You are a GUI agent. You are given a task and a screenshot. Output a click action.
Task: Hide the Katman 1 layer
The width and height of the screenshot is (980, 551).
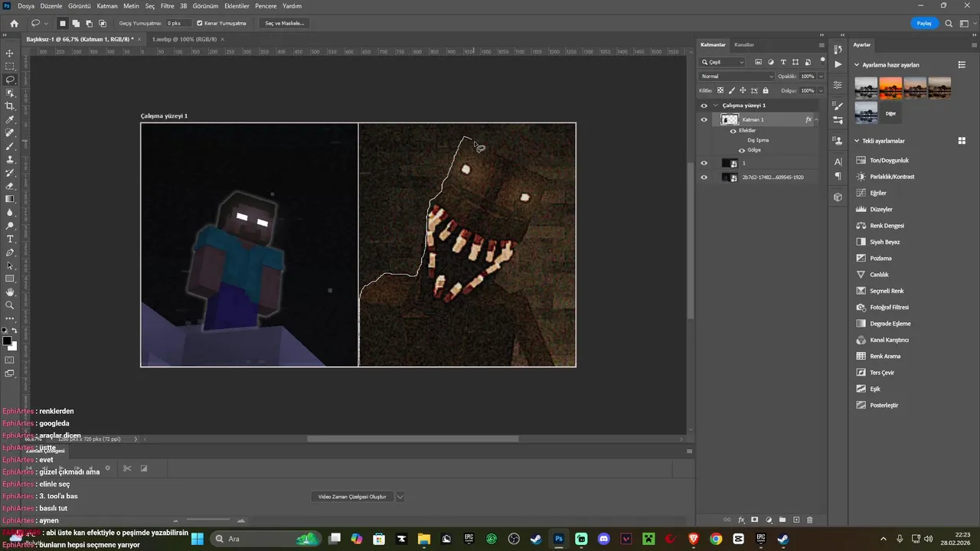[704, 119]
